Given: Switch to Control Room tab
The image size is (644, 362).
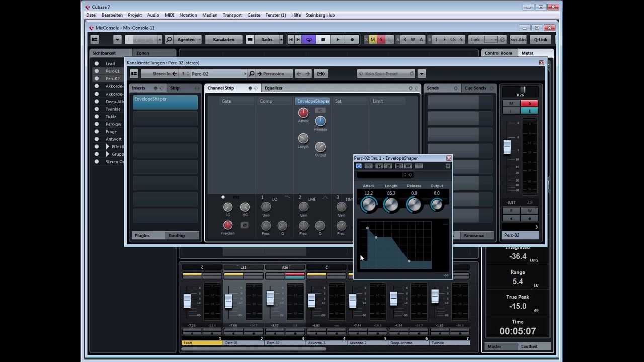Looking at the screenshot, I should click(x=498, y=53).
